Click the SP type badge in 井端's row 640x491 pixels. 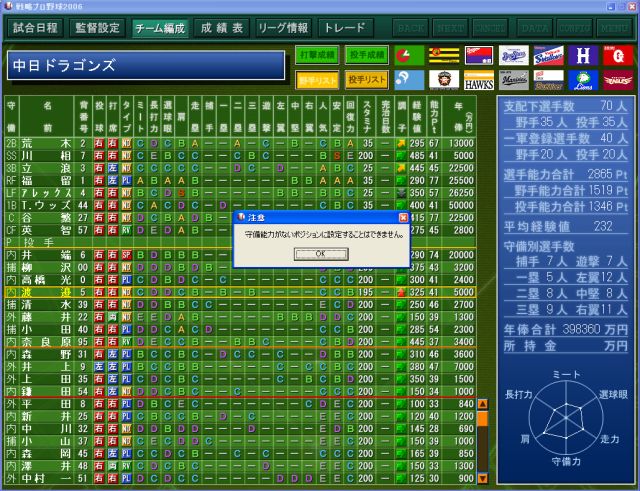point(126,255)
